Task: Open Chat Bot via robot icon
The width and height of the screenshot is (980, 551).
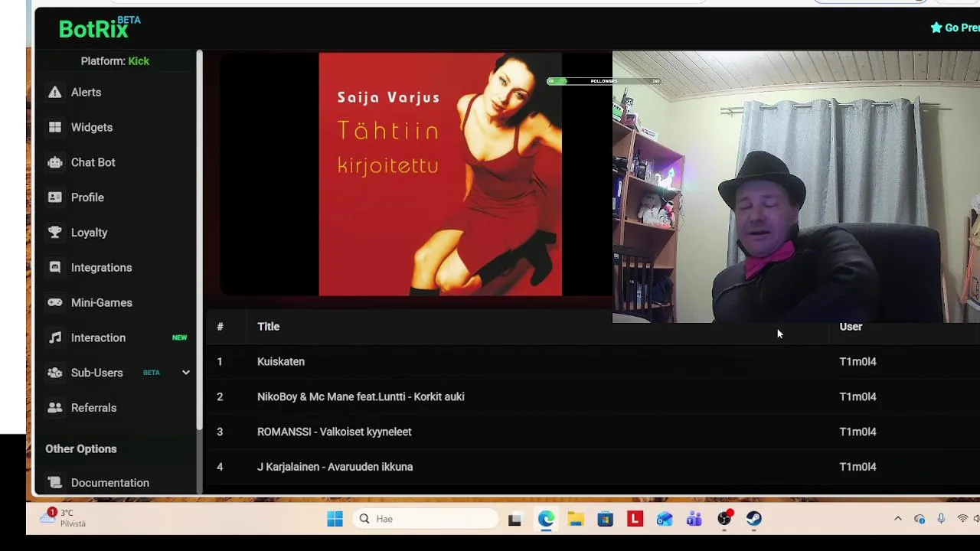Action: click(x=54, y=162)
